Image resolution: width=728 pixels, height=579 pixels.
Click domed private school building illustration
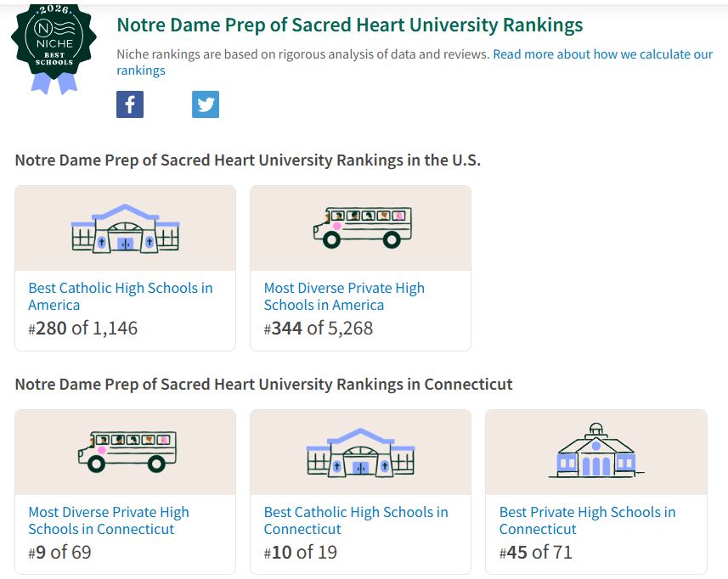(x=596, y=450)
